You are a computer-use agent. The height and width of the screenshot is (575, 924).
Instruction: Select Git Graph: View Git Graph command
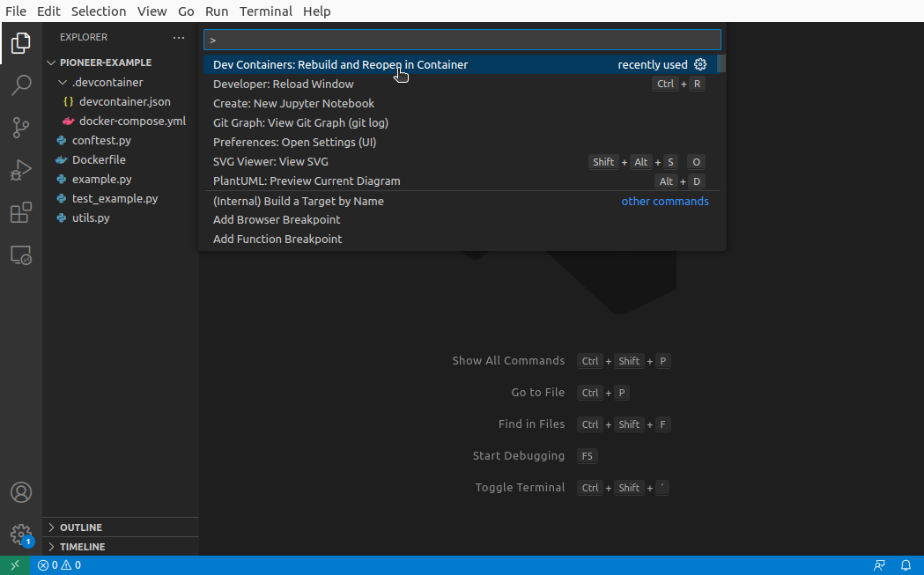(x=300, y=123)
